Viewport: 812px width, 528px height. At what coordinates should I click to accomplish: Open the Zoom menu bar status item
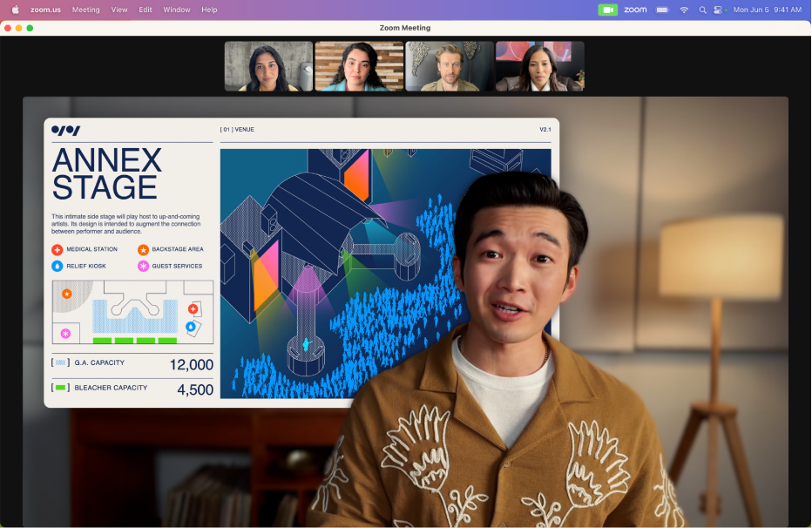[x=635, y=10]
